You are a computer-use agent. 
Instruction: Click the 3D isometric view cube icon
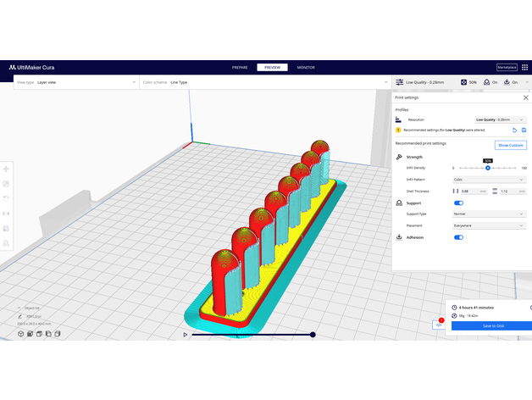pos(20,334)
